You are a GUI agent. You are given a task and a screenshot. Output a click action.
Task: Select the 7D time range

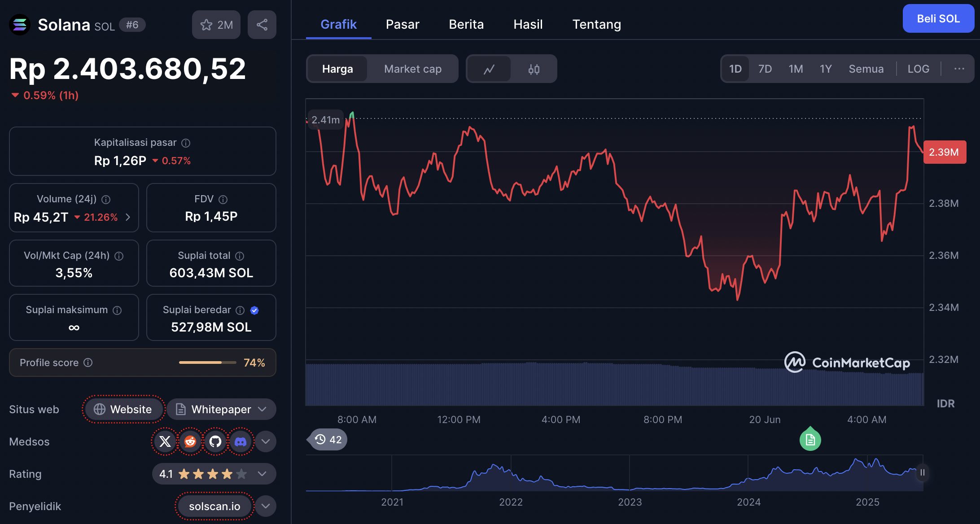coord(765,69)
